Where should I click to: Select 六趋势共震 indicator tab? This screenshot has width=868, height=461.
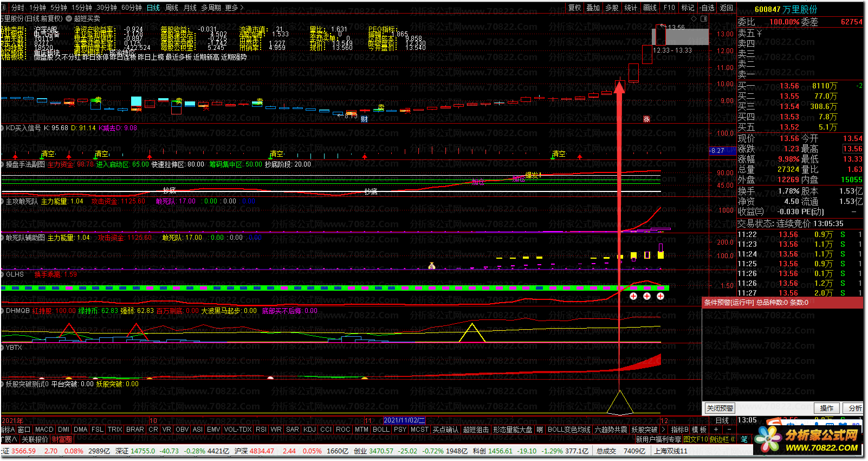611,429
